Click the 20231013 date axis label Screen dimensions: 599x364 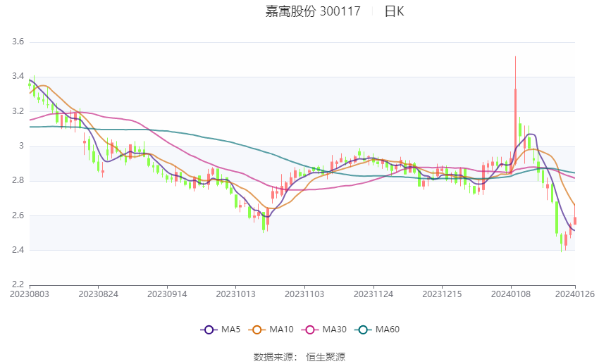[x=235, y=294]
